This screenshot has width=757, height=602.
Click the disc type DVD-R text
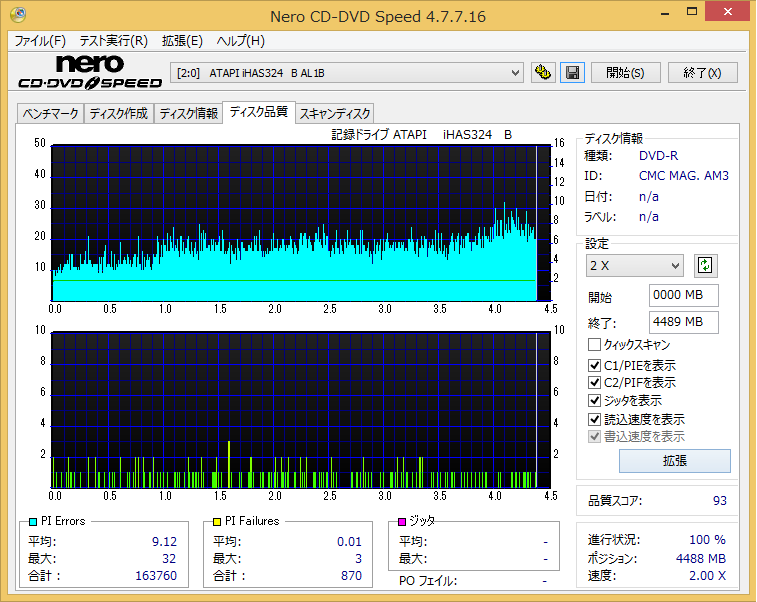point(659,155)
